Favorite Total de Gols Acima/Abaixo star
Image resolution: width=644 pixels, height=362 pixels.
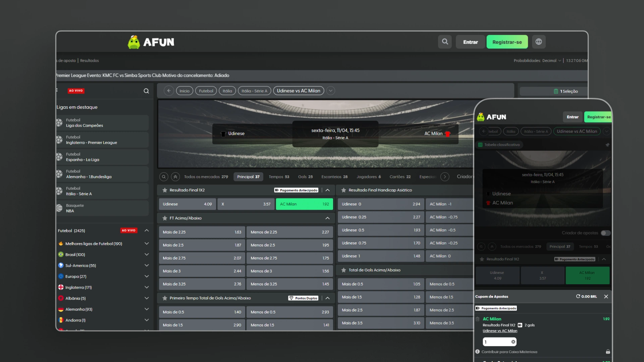(343, 270)
